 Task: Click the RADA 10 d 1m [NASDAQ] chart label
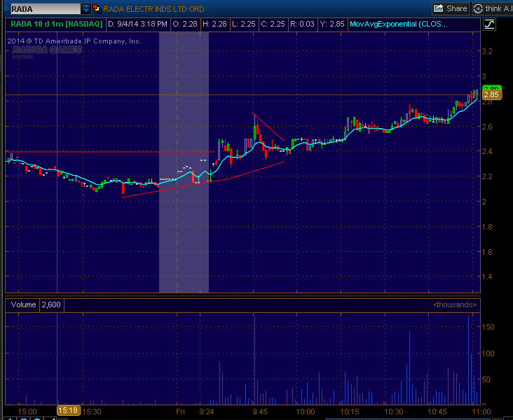56,24
